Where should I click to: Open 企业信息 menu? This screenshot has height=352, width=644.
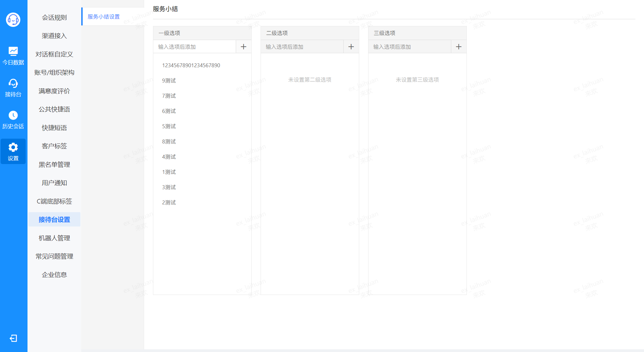[54, 275]
